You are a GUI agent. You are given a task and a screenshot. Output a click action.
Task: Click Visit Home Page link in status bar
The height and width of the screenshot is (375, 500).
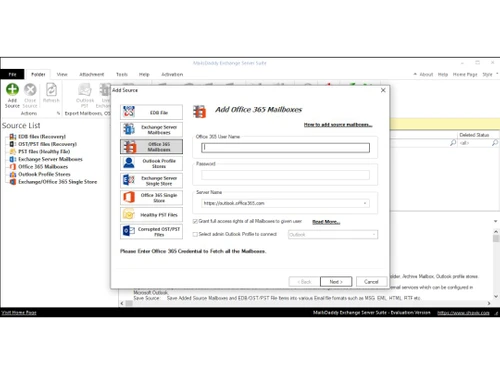(19, 313)
